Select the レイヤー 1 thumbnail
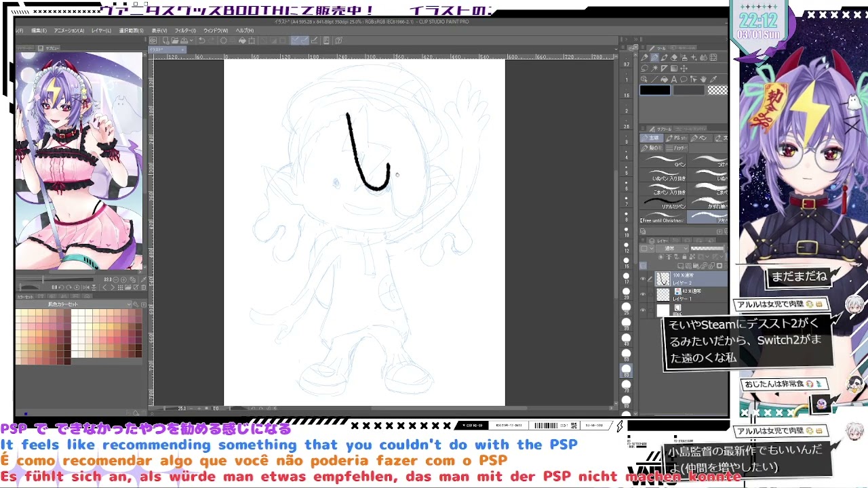This screenshot has height=488, width=868. [663, 295]
